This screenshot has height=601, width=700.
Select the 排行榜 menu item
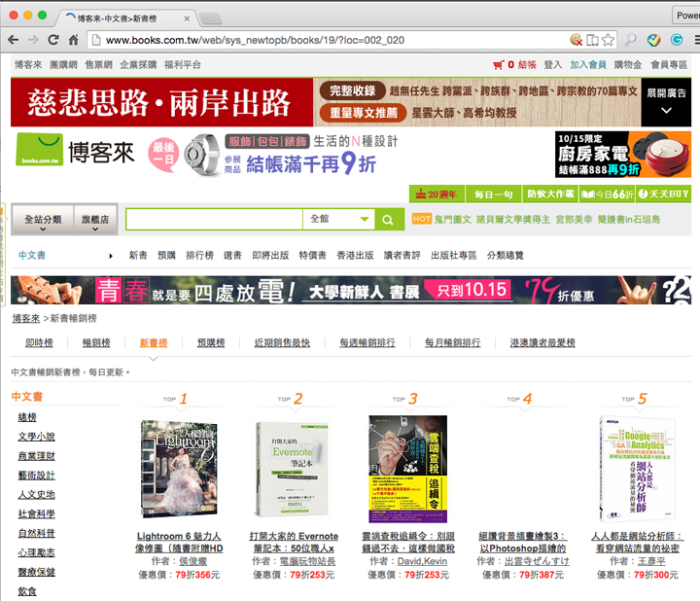coord(199,256)
